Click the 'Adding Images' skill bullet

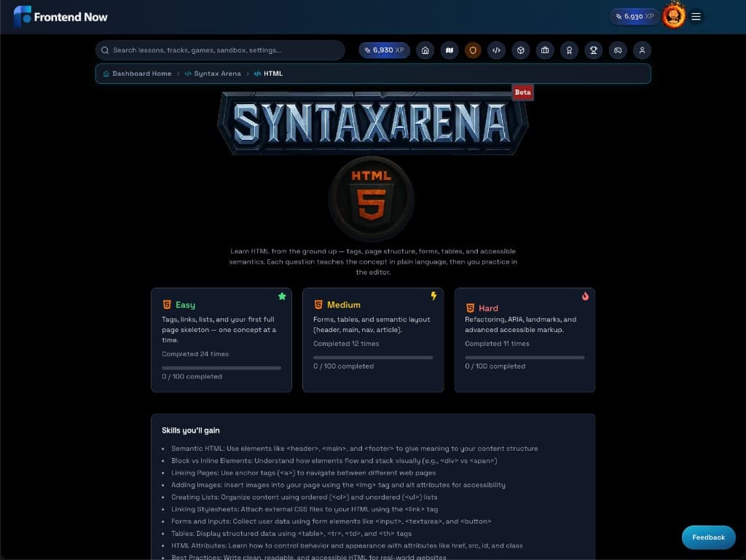tap(338, 485)
